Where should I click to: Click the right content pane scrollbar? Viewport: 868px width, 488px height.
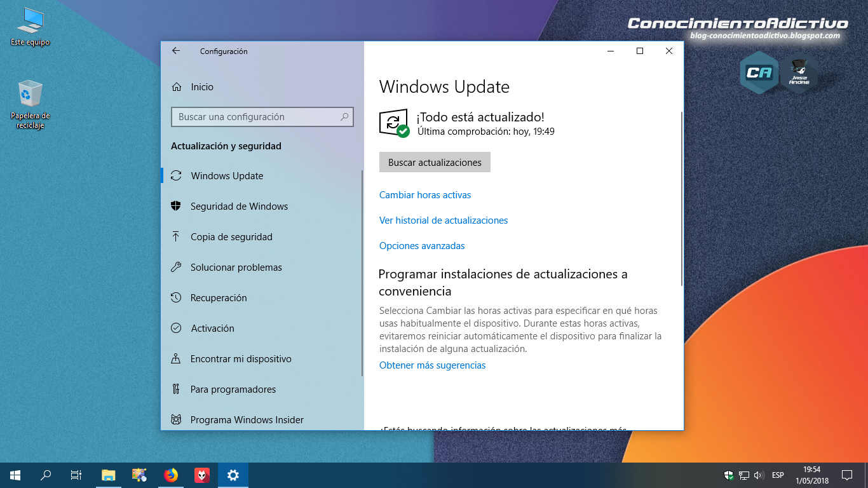tap(682, 198)
